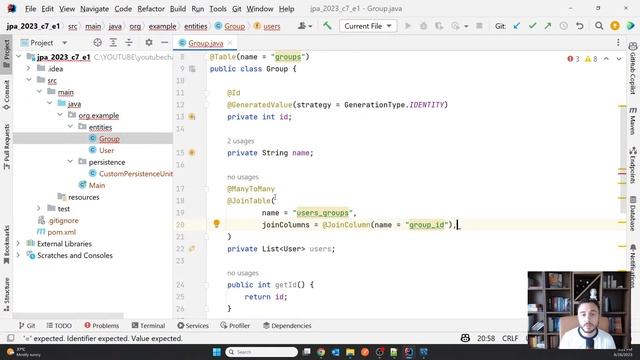The image size is (640, 360).
Task: Click Collapse All in Project panel
Action: point(129,42)
